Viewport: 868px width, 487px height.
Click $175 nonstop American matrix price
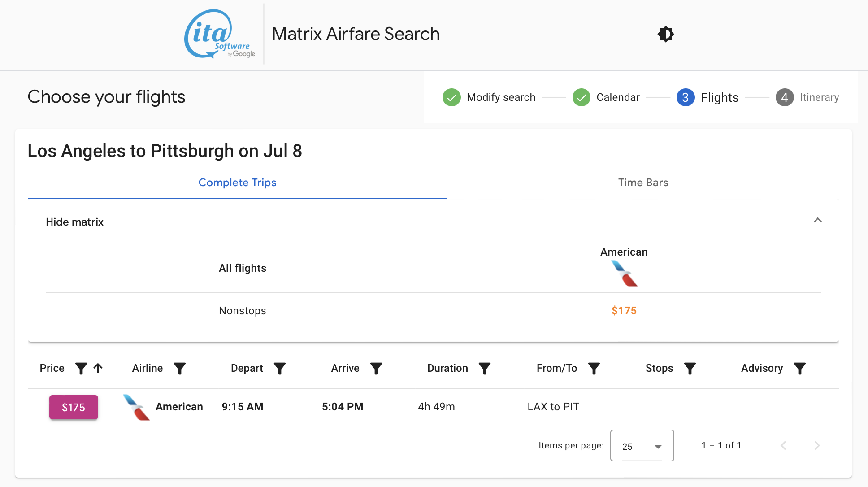(624, 311)
